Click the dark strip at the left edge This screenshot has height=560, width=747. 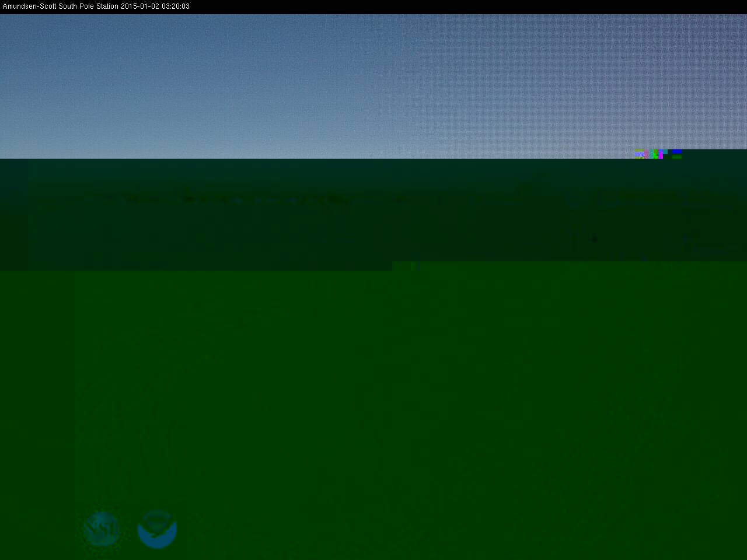(13, 216)
